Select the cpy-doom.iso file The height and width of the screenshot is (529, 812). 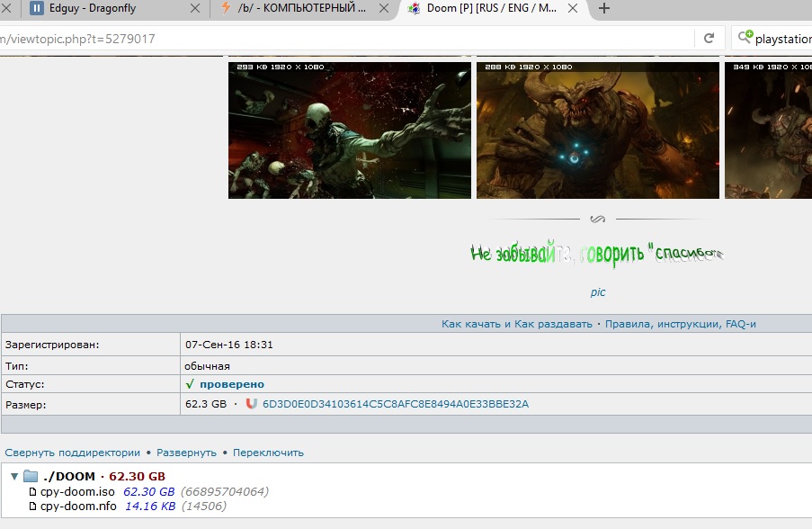(77, 492)
